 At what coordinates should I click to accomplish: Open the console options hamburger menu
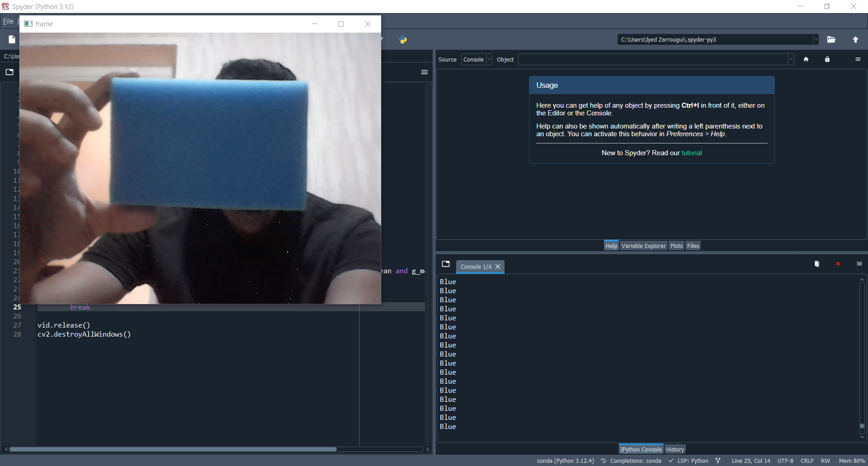859,264
